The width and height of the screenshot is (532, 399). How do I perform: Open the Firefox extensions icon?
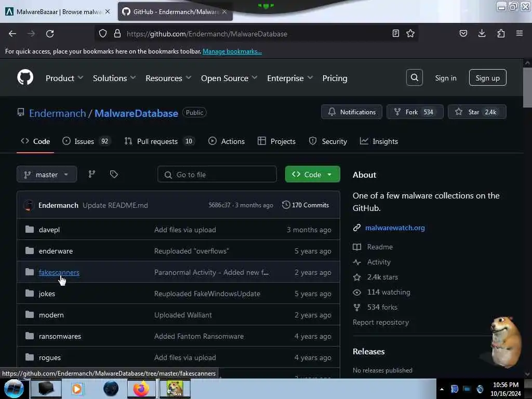[501, 33]
